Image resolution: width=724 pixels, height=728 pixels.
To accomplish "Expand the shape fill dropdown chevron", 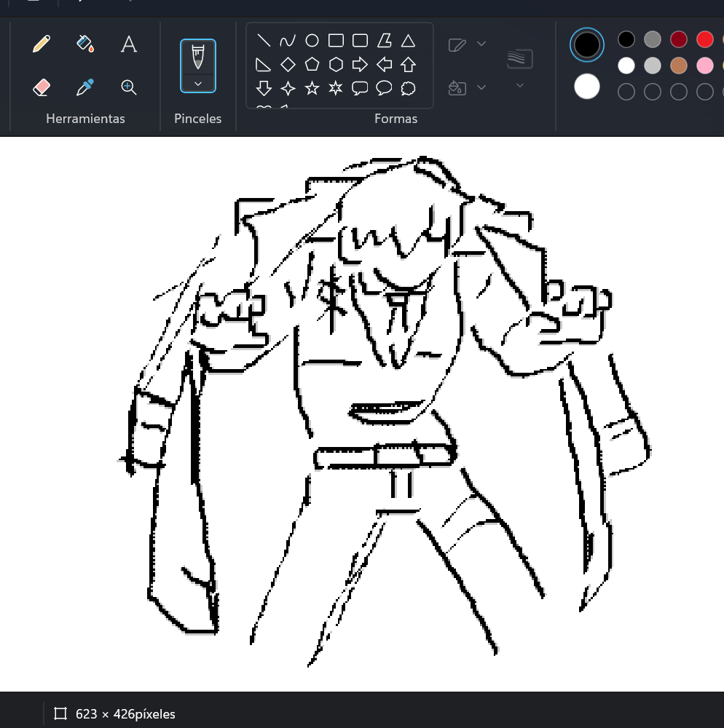I will point(481,87).
